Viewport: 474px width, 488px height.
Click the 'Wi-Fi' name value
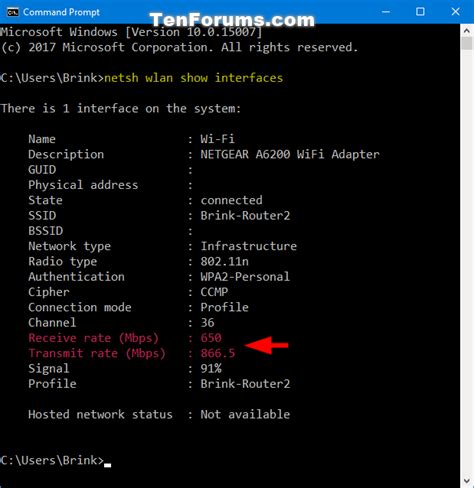tap(218, 139)
